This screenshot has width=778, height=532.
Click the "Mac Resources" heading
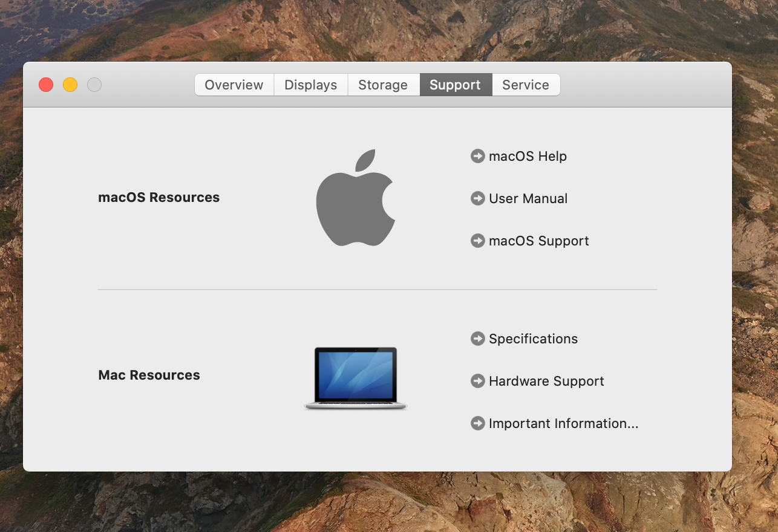tap(149, 375)
